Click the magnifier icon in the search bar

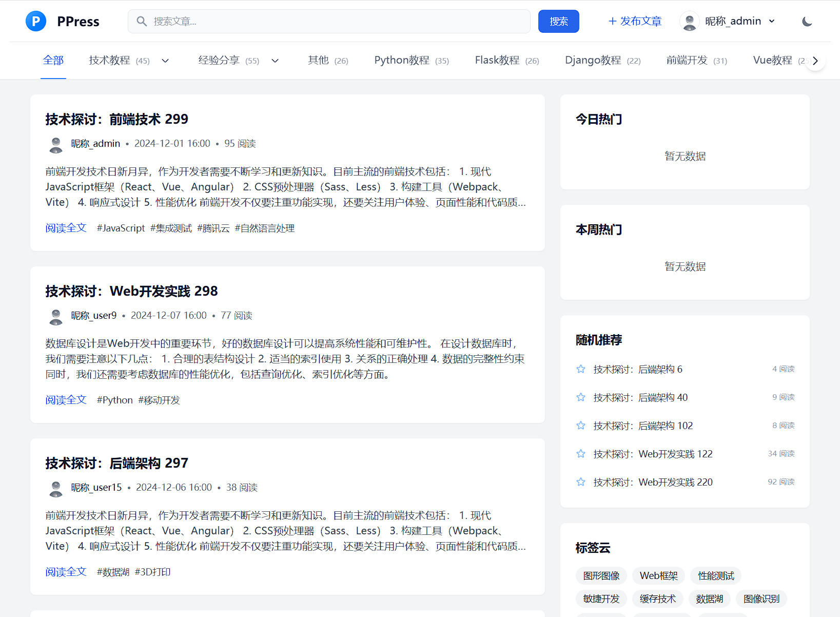tap(142, 21)
